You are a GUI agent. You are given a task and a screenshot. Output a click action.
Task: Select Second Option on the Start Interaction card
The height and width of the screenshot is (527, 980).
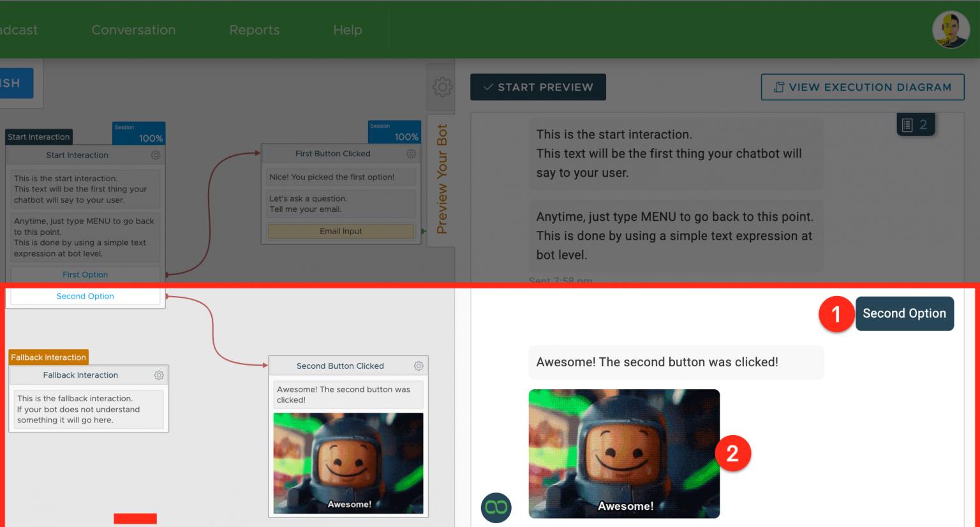(x=85, y=295)
